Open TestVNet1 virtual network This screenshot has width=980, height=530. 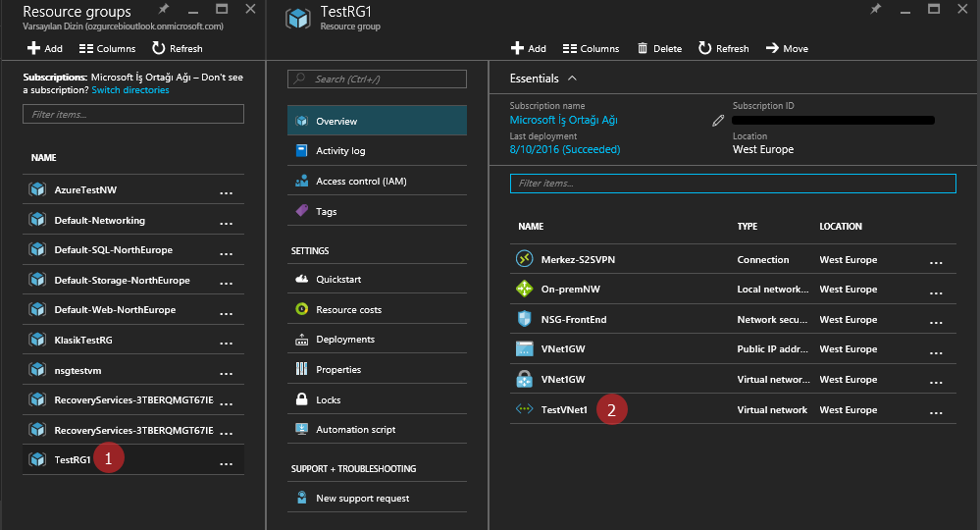click(x=733, y=409)
